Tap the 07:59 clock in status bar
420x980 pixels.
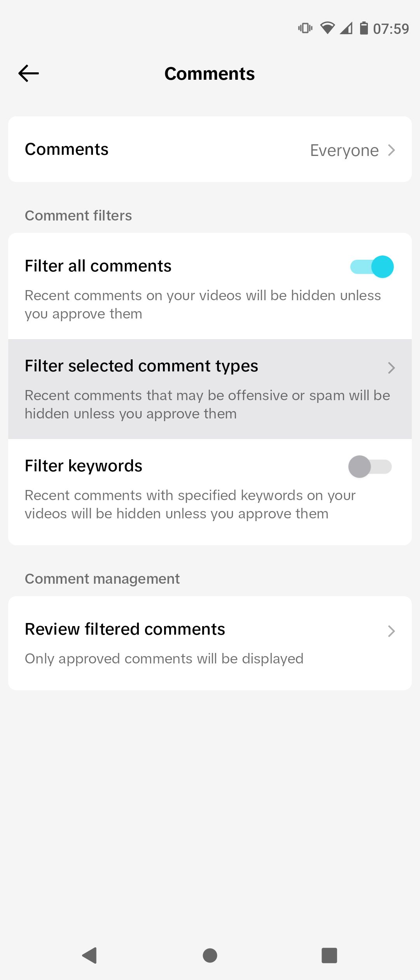coord(391,29)
